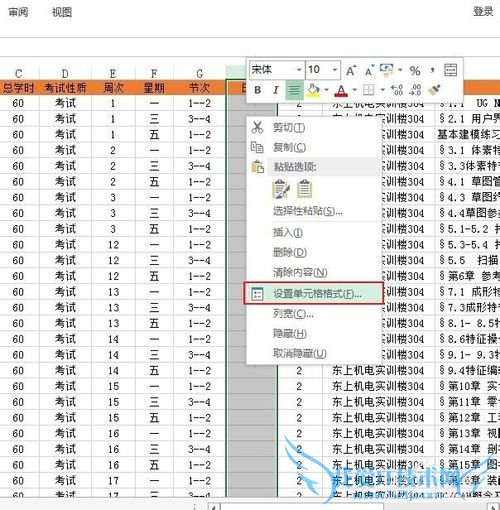Viewport: 500px width, 510px height.
Task: Choose 复制(C) from context menu
Action: click(x=289, y=147)
